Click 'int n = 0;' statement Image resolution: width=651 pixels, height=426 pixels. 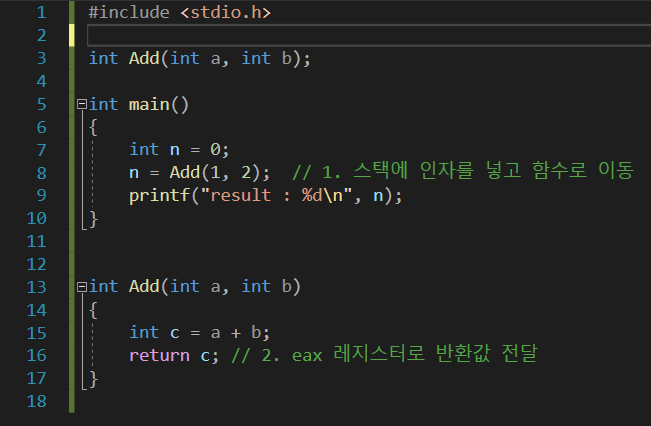coord(179,149)
